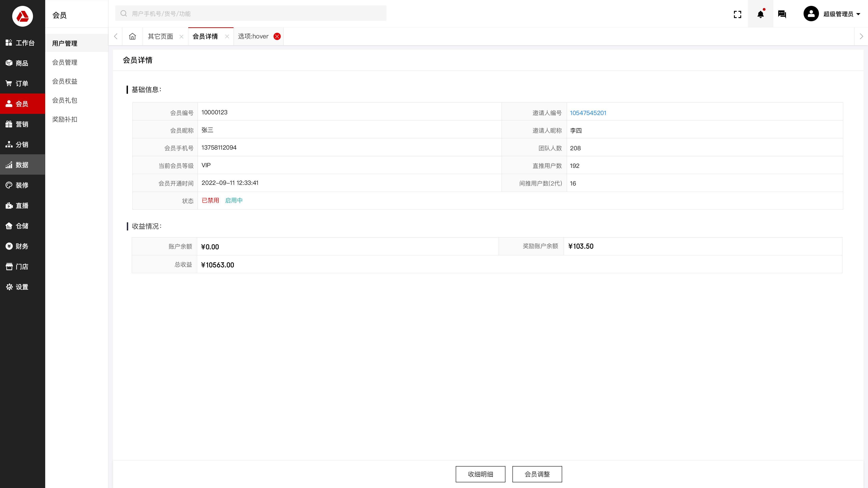The height and width of the screenshot is (488, 868).
Task: Open the notification bell
Action: (760, 14)
